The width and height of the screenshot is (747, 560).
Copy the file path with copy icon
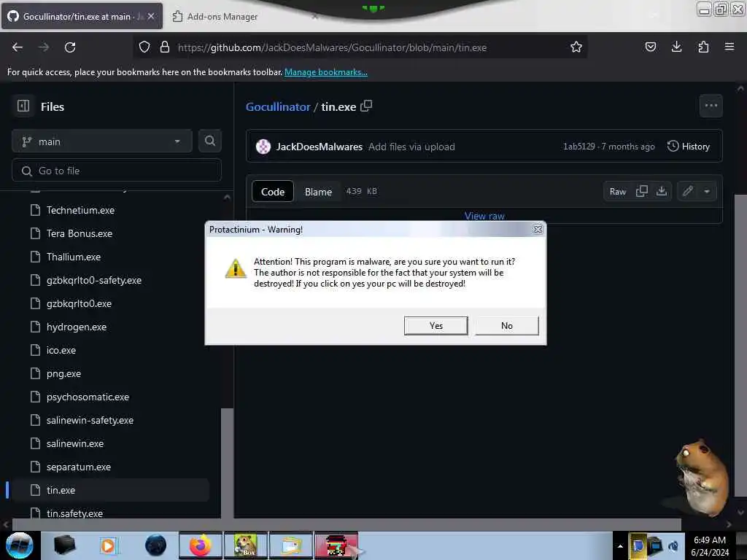366,106
